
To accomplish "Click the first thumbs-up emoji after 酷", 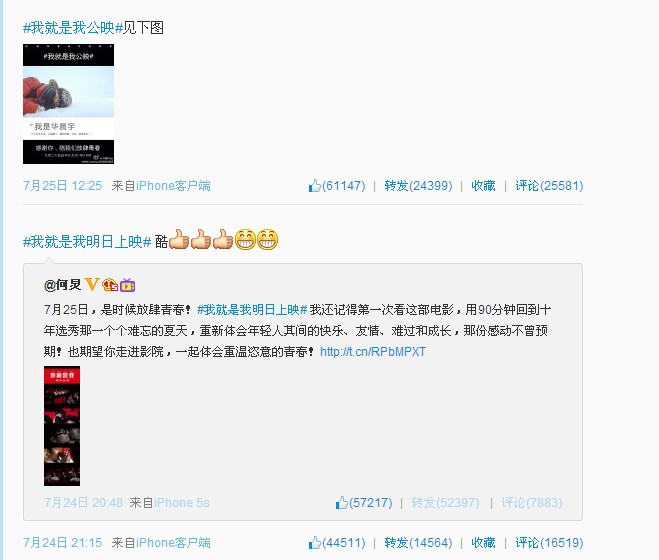I will click(179, 240).
